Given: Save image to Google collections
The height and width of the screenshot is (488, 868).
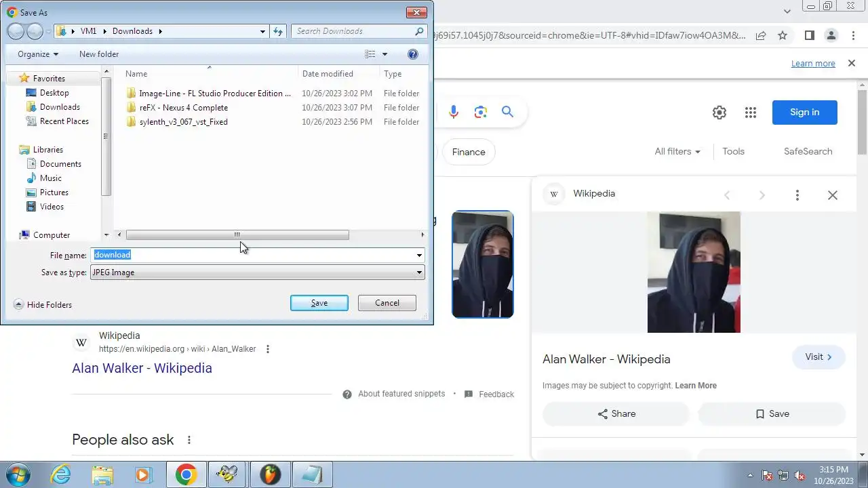Looking at the screenshot, I should (x=772, y=414).
